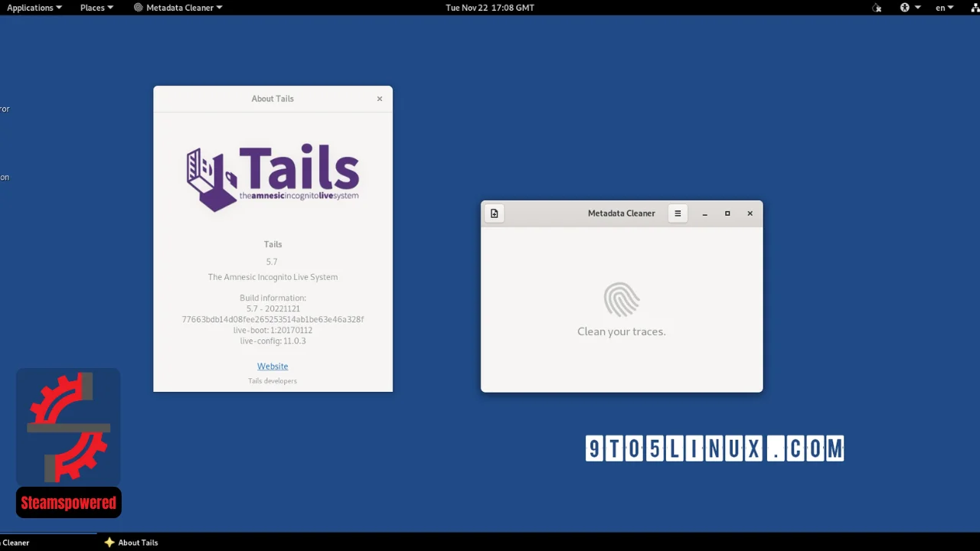Click the clock showing Tue Nov 22 17:08
980x551 pixels.
(x=490, y=8)
